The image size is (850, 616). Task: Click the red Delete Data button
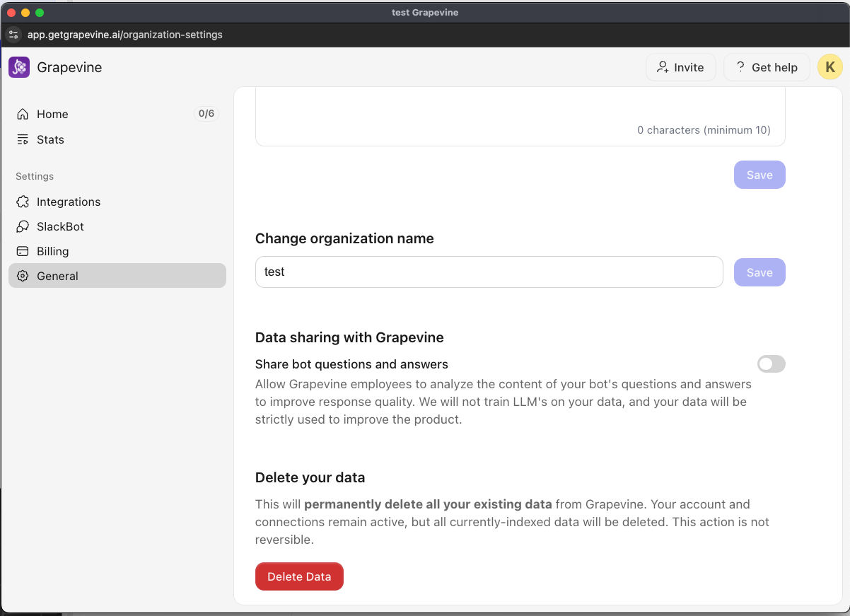(x=299, y=576)
